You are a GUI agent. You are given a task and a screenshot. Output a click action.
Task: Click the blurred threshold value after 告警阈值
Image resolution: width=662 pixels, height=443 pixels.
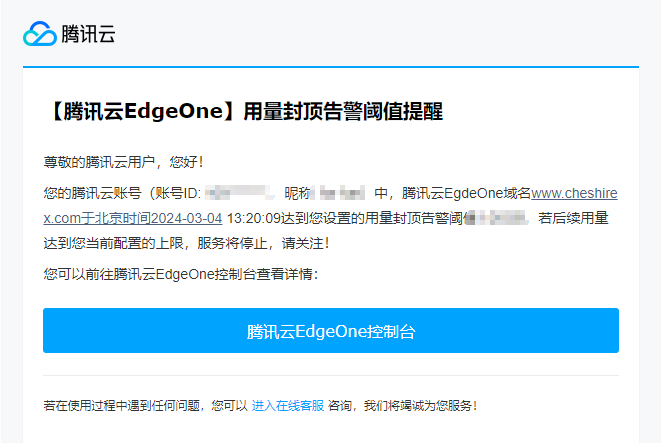click(x=498, y=218)
